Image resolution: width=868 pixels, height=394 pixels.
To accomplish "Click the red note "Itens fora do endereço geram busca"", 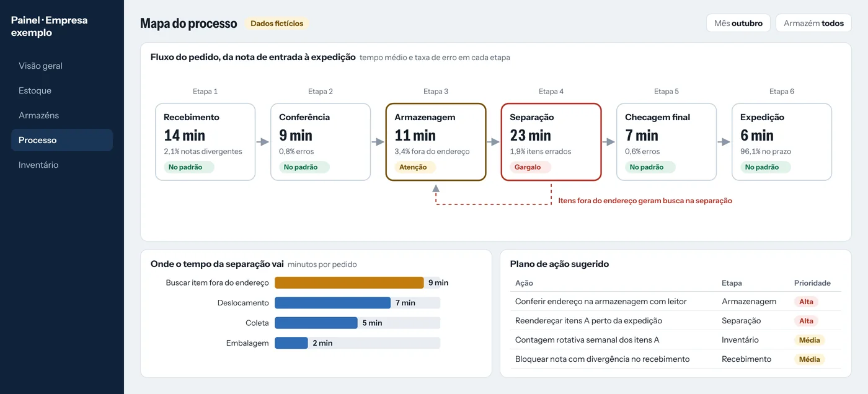I will coord(645,201).
